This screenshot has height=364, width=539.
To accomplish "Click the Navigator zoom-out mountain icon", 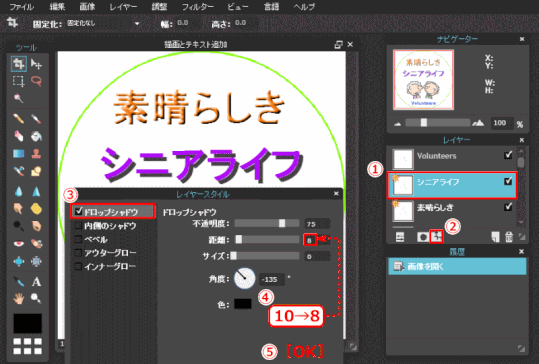I will [397, 124].
